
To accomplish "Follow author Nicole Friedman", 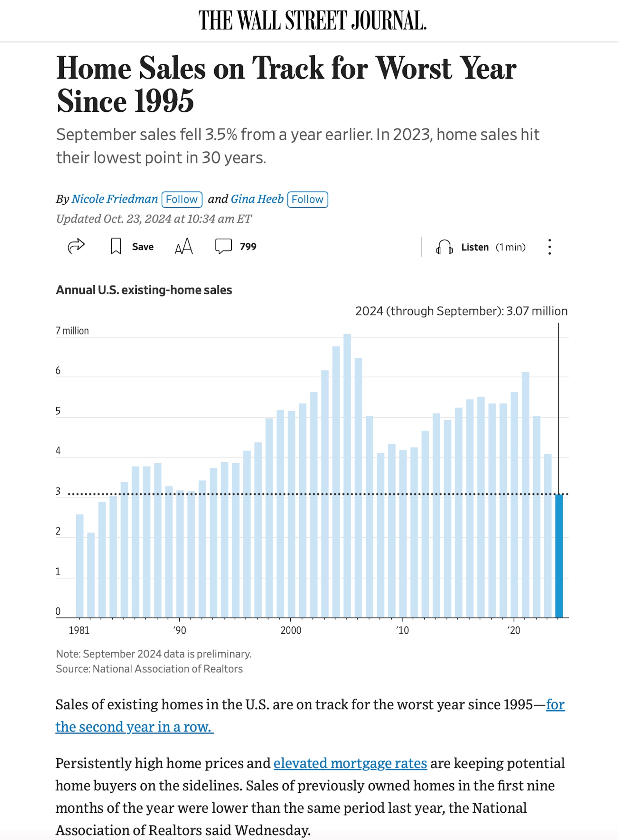I will click(x=182, y=199).
